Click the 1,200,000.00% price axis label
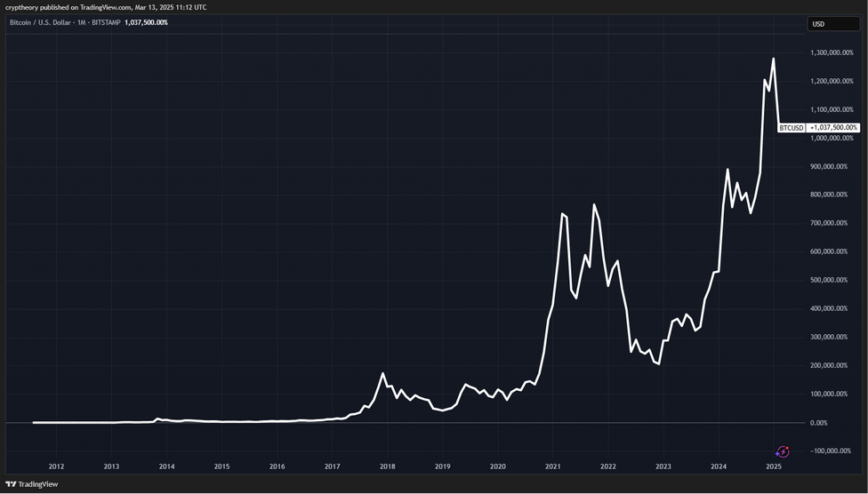 coord(832,82)
